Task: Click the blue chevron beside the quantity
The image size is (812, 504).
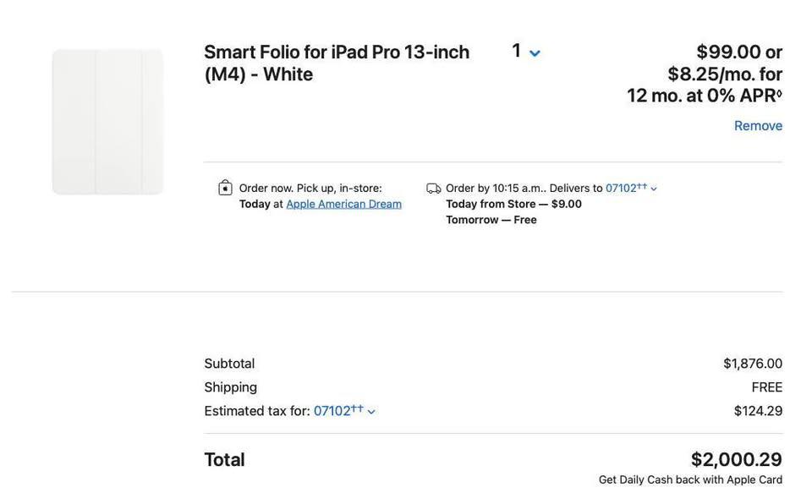Action: [x=535, y=53]
